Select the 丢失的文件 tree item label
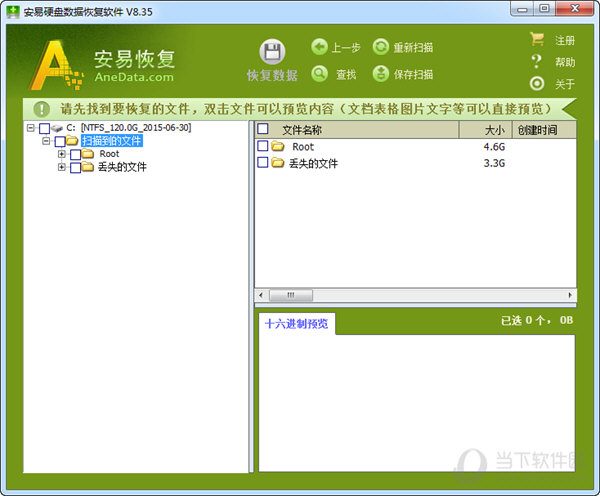The width and height of the screenshot is (600, 496). click(122, 167)
